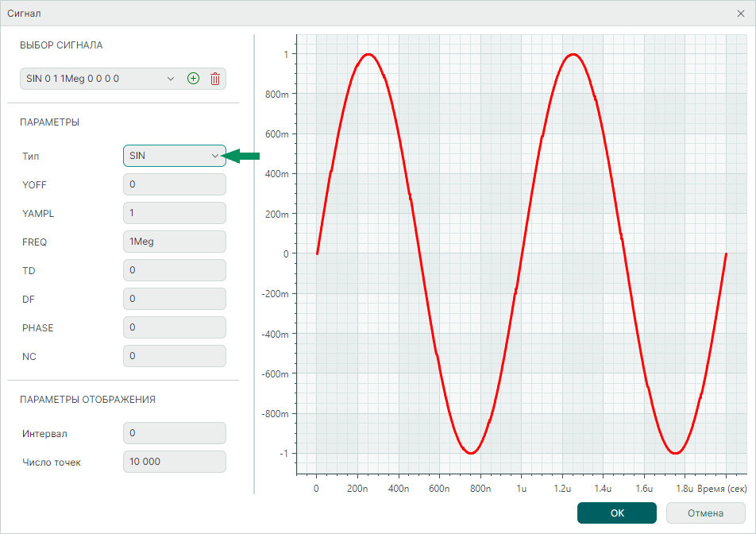Click the green add signal plus icon
This screenshot has height=534, width=756.
[193, 79]
